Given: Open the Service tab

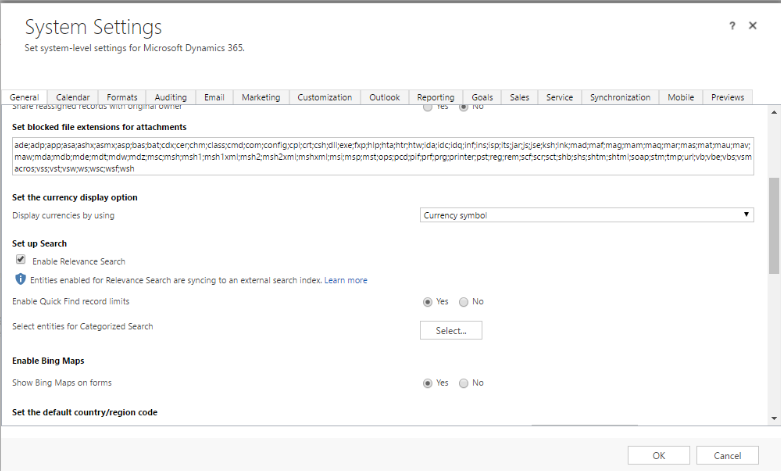Looking at the screenshot, I should (x=559, y=97).
